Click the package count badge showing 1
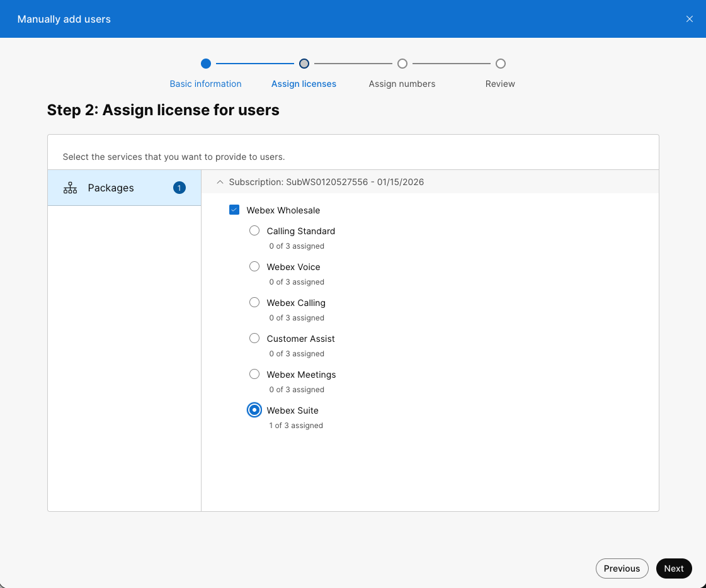This screenshot has height=588, width=706. [179, 188]
